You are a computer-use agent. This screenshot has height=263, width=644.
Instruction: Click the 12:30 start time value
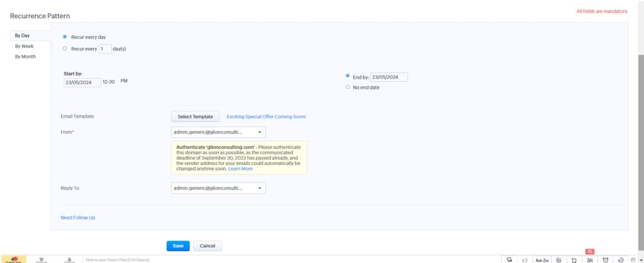109,82
